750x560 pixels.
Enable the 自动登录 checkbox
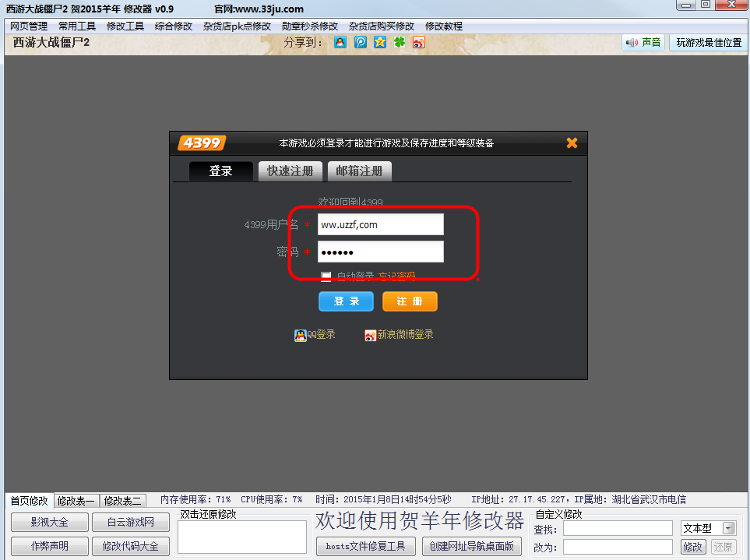tap(326, 276)
